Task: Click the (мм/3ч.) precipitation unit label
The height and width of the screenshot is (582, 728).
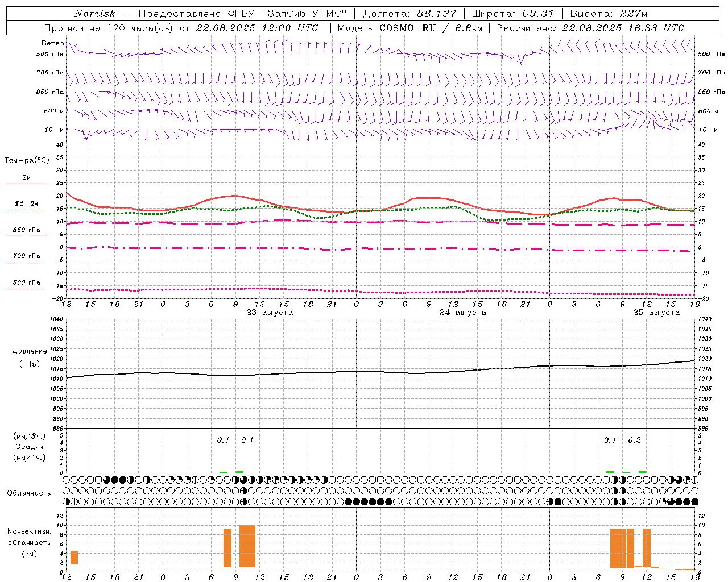Action: [x=30, y=436]
